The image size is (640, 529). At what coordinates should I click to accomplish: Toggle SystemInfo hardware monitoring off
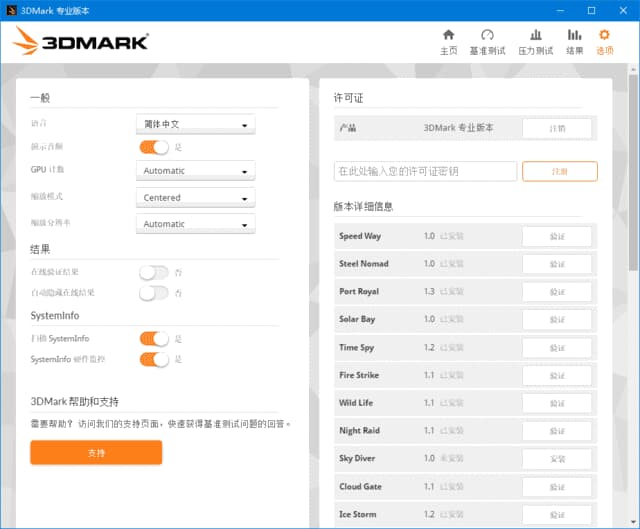tap(154, 359)
